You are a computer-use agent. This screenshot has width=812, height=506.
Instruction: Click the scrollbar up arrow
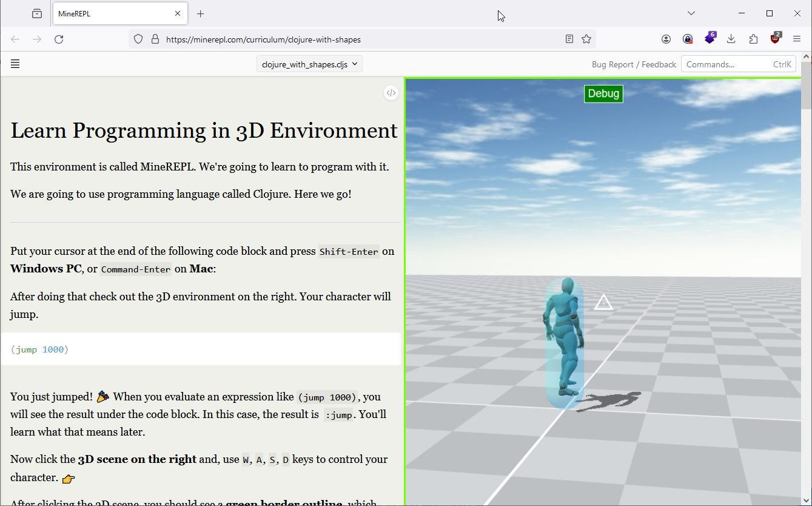(x=806, y=56)
